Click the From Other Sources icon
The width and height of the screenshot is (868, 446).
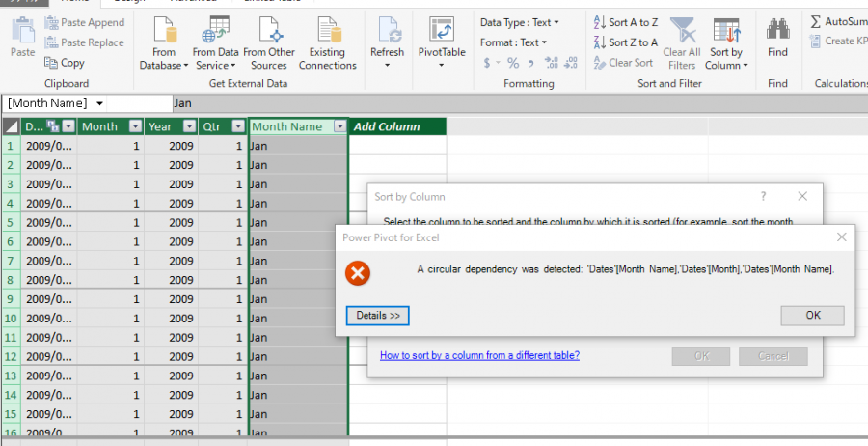coord(269,29)
